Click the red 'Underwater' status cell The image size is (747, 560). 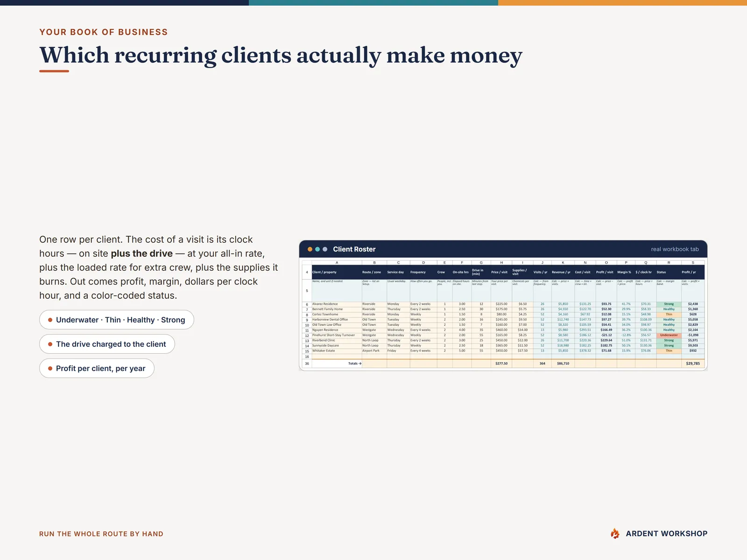pos(669,335)
